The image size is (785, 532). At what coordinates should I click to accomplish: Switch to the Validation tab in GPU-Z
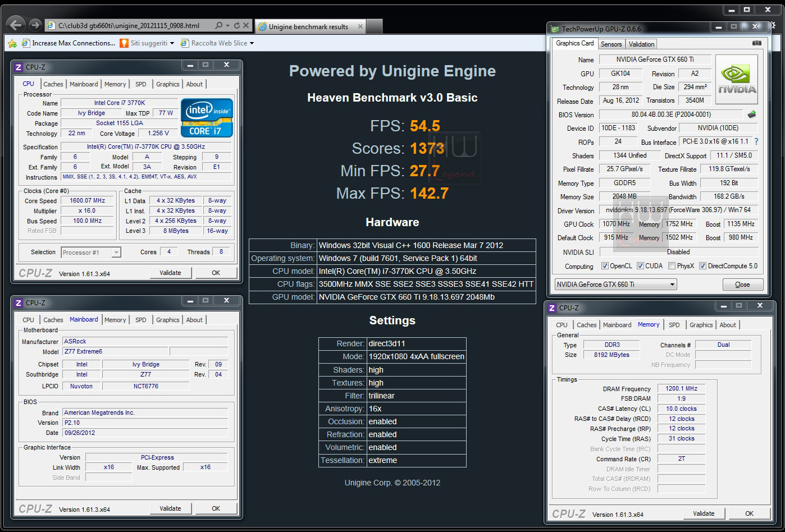tap(641, 44)
